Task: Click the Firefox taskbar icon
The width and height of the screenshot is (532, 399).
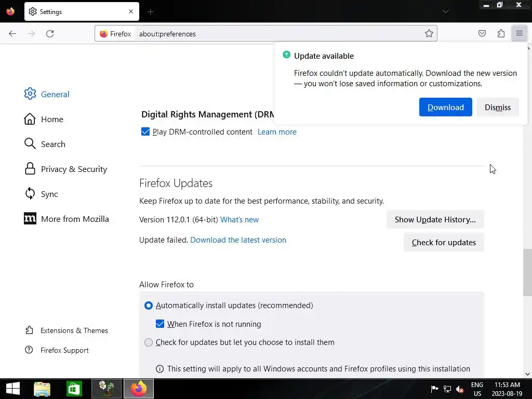Action: point(138,389)
